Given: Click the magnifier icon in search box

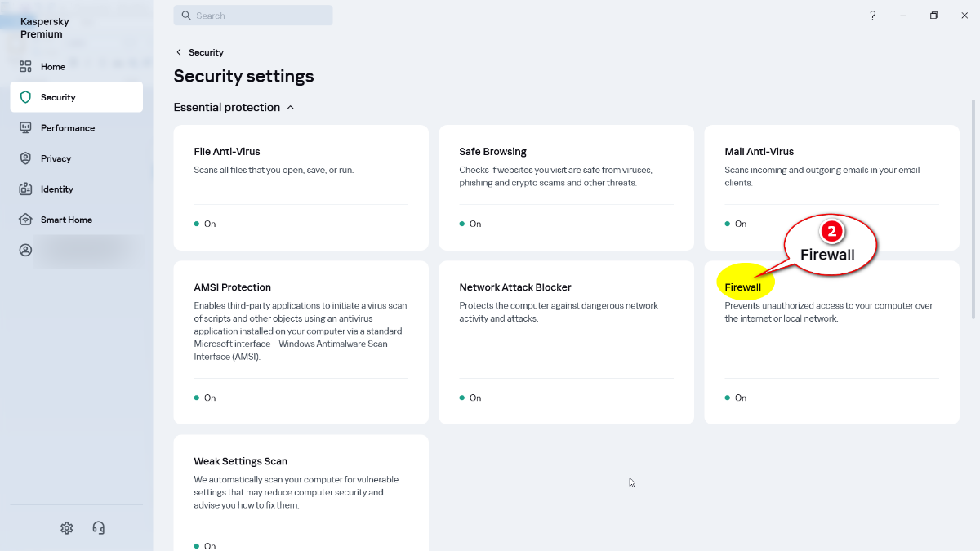Looking at the screenshot, I should coord(186,16).
